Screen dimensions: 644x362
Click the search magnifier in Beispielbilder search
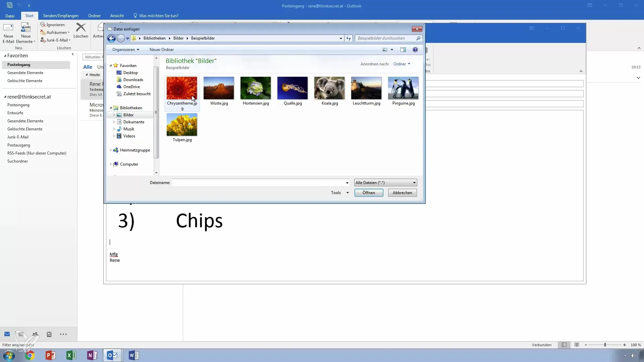[418, 38]
